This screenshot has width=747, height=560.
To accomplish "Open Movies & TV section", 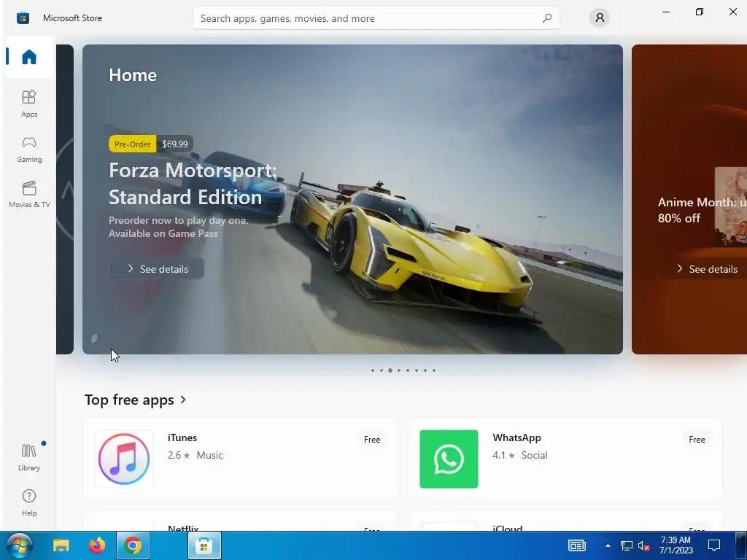I will (x=29, y=194).
